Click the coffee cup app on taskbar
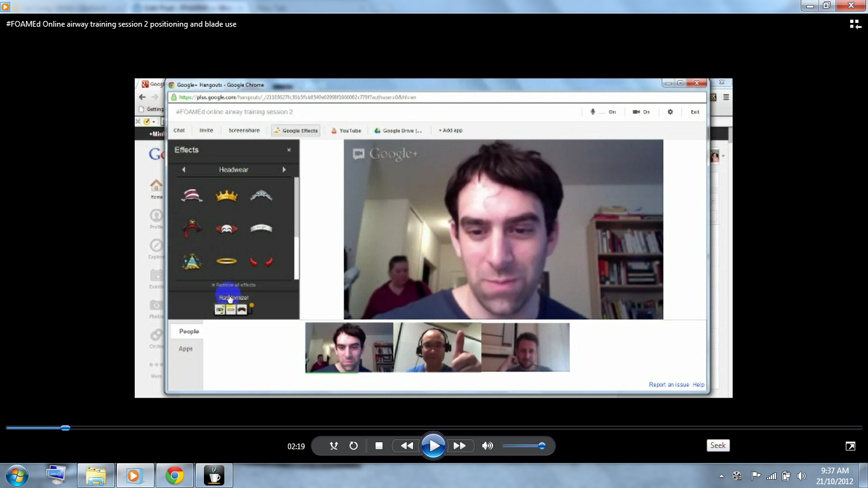This screenshot has width=868, height=488. (214, 475)
